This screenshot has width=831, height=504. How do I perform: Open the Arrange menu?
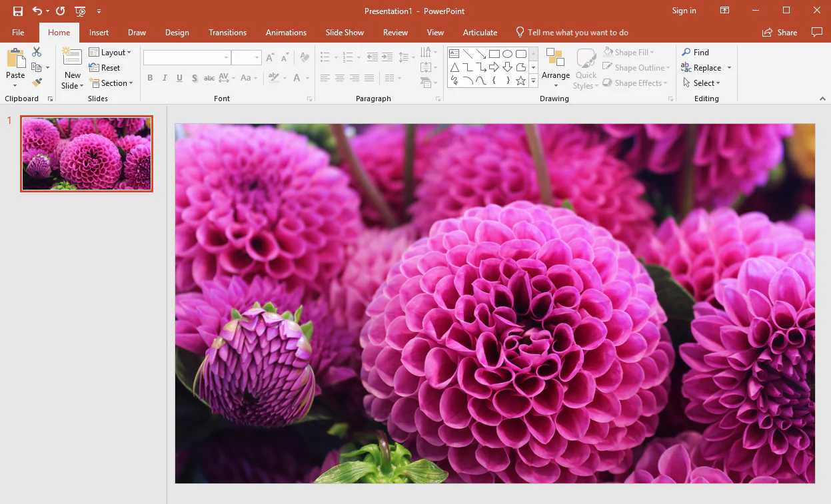coord(555,68)
